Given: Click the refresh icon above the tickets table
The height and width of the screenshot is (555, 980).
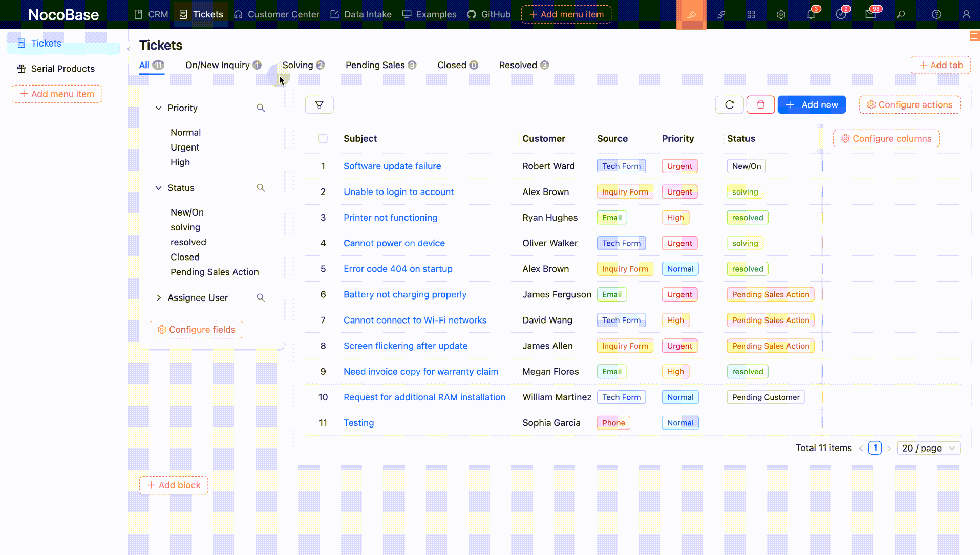Looking at the screenshot, I should click(729, 104).
